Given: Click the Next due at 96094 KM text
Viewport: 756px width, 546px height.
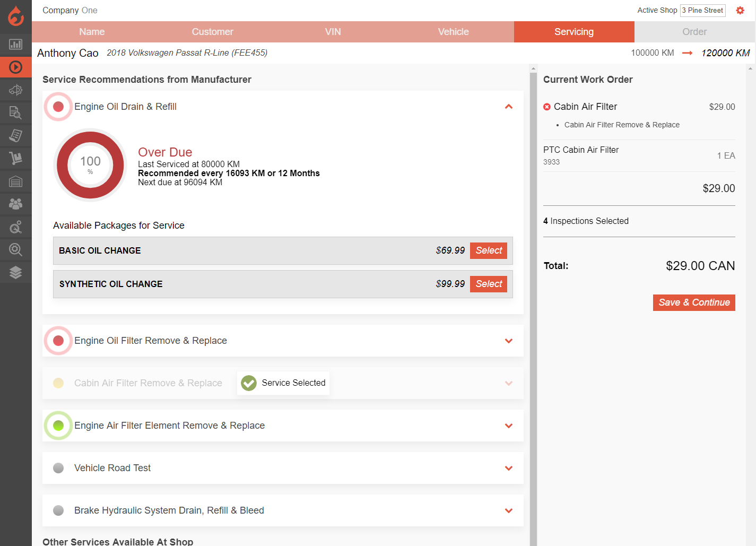Looking at the screenshot, I should (180, 183).
